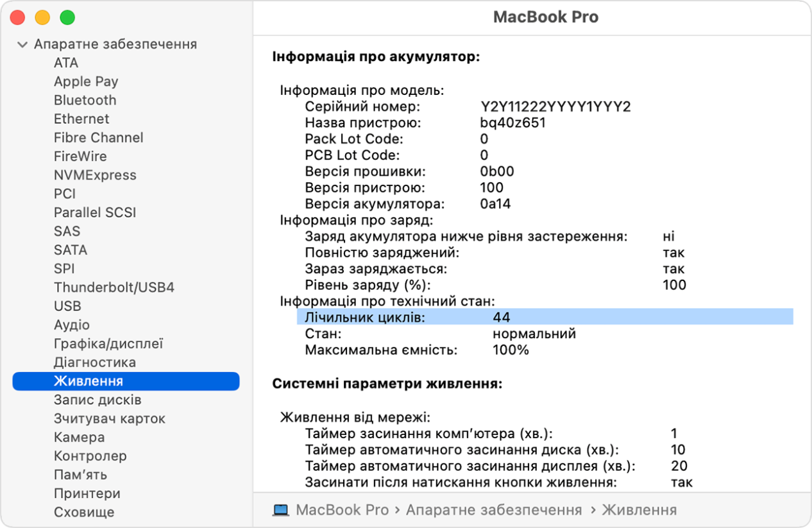Select Parallel SCSI in the sidebar
This screenshot has width=812, height=528.
pyautogui.click(x=95, y=212)
